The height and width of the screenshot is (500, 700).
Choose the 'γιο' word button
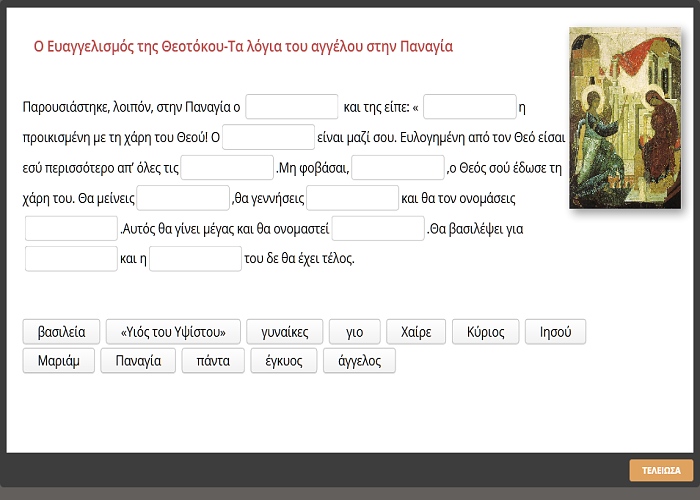(354, 331)
